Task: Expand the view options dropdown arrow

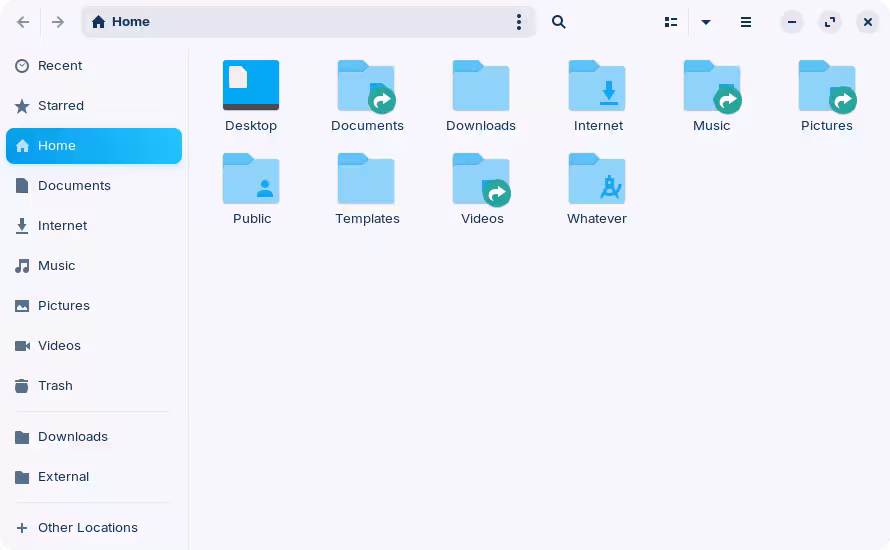Action: click(706, 22)
